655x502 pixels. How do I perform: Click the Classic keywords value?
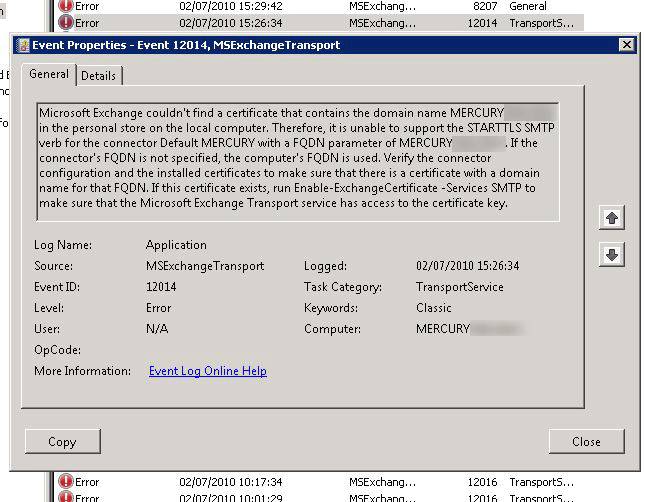click(434, 308)
